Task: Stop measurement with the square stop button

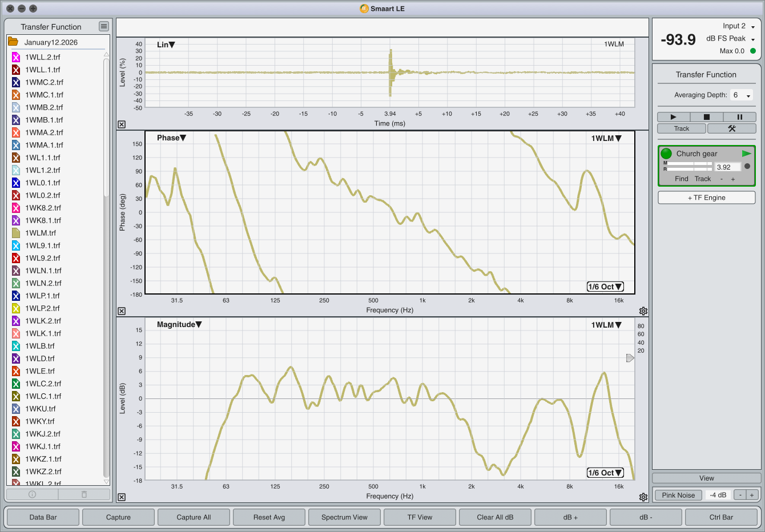Action: click(706, 117)
